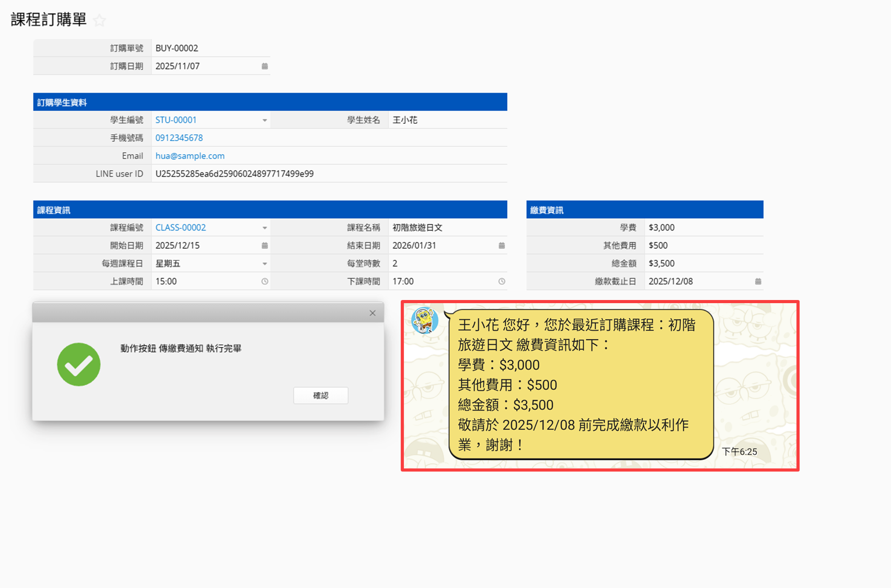Star the 課程訂購單 page as favorite
This screenshot has height=588, width=891.
point(99,20)
